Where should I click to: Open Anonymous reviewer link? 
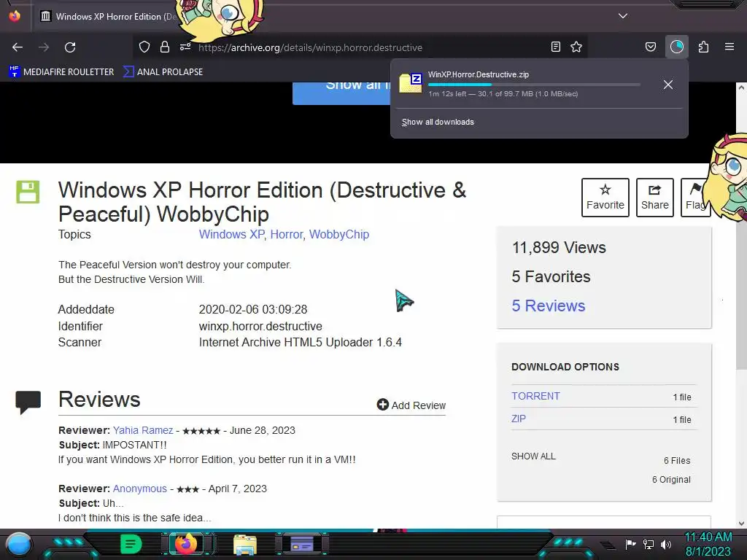click(139, 489)
